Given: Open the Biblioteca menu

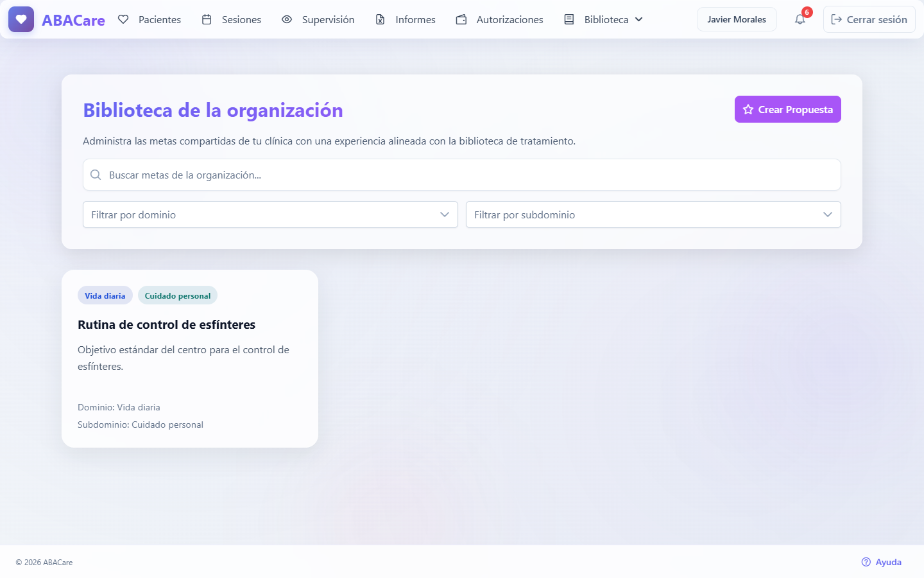Looking at the screenshot, I should pos(603,19).
